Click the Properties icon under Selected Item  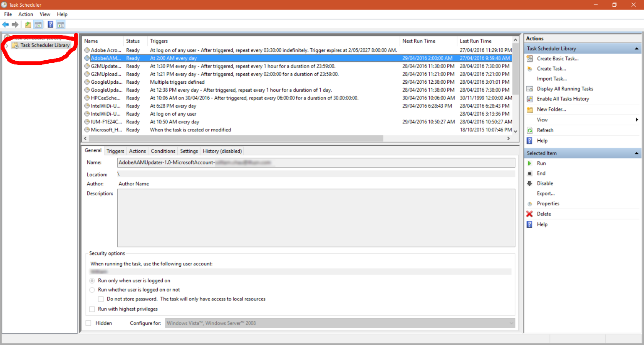[x=530, y=203]
